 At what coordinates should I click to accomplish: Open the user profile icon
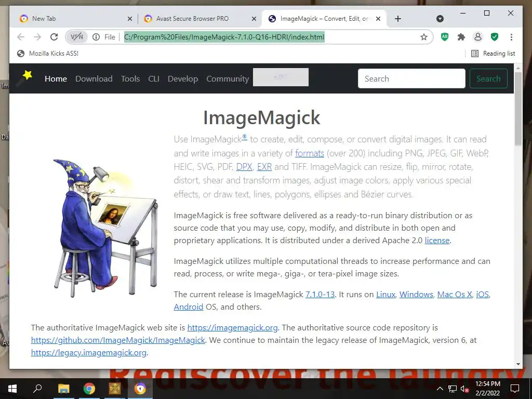point(478,37)
